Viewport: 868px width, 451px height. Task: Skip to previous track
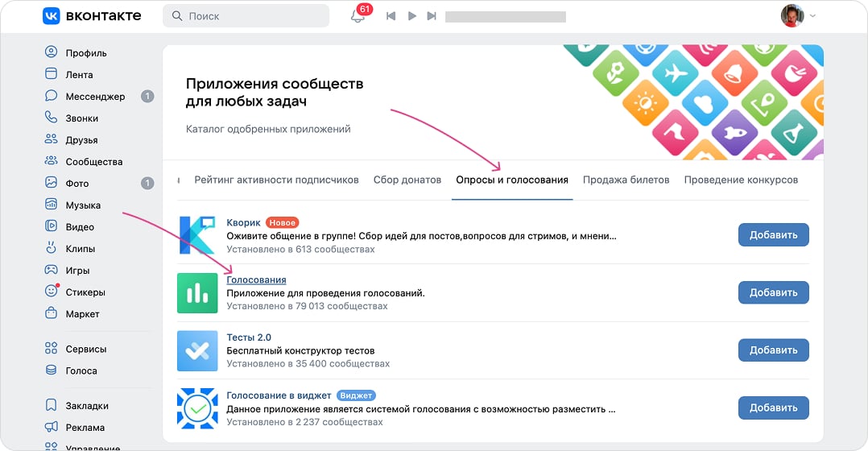(x=391, y=16)
